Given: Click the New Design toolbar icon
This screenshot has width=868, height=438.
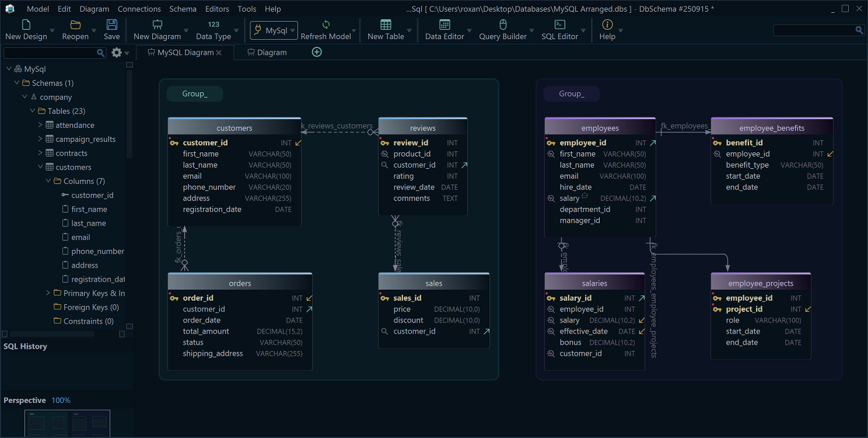Looking at the screenshot, I should (x=26, y=25).
